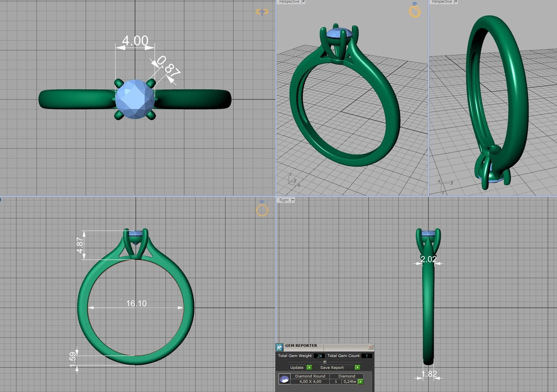Select the 4.87 head height dimension
The width and height of the screenshot is (557, 392).
coord(80,245)
